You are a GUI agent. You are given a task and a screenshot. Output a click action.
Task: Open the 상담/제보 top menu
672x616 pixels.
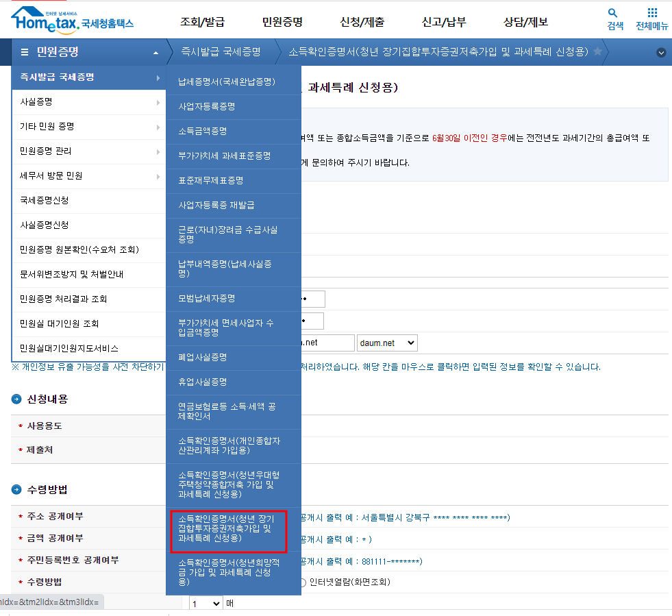(x=525, y=21)
